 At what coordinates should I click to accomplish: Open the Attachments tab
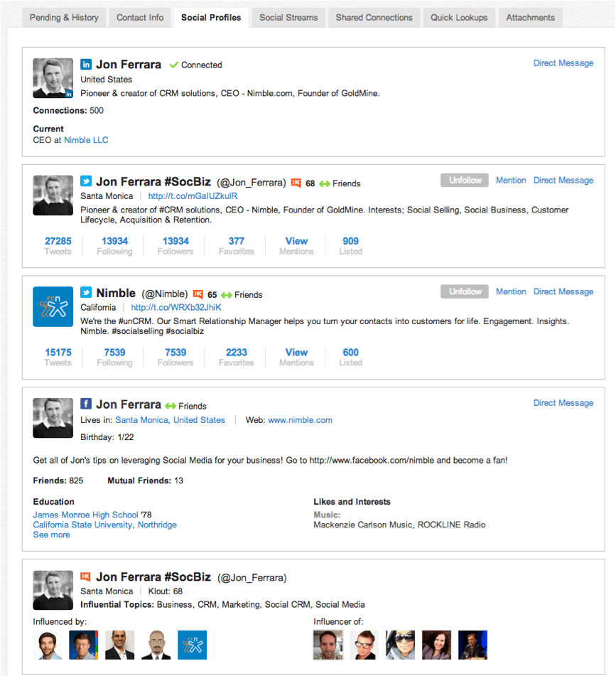[530, 17]
